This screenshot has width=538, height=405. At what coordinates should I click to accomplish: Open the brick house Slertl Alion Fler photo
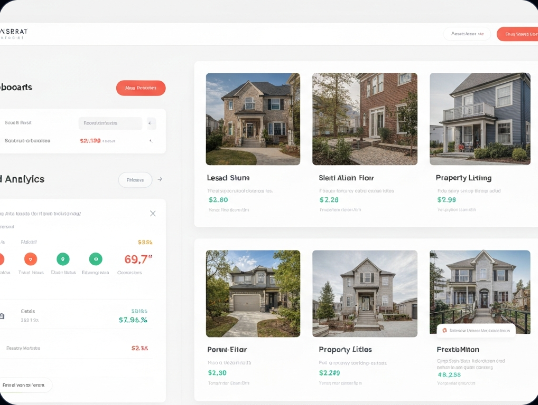[365, 119]
